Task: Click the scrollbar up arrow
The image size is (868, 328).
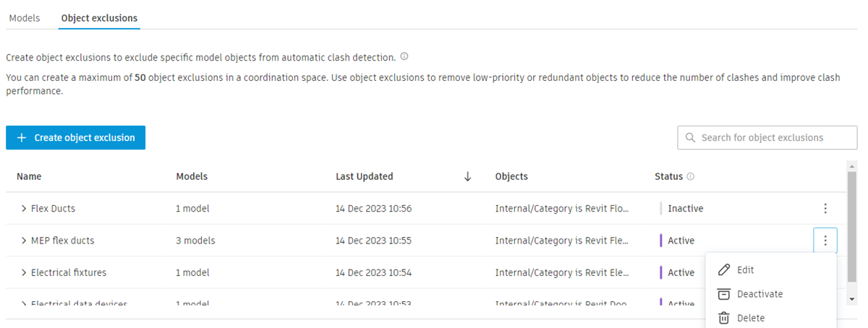Action: click(852, 166)
